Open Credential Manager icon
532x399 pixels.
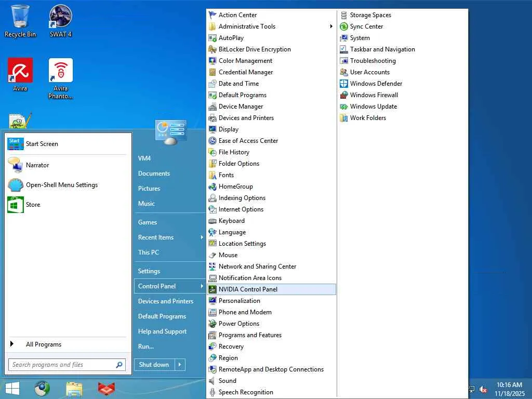(x=212, y=72)
